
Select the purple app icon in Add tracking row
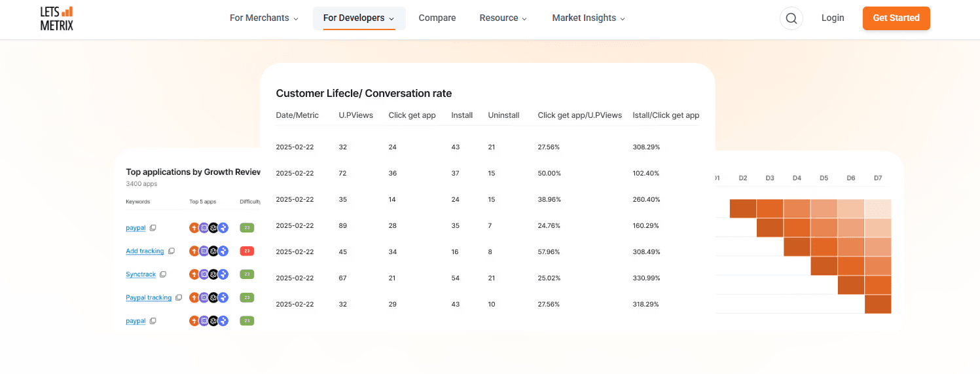click(204, 251)
